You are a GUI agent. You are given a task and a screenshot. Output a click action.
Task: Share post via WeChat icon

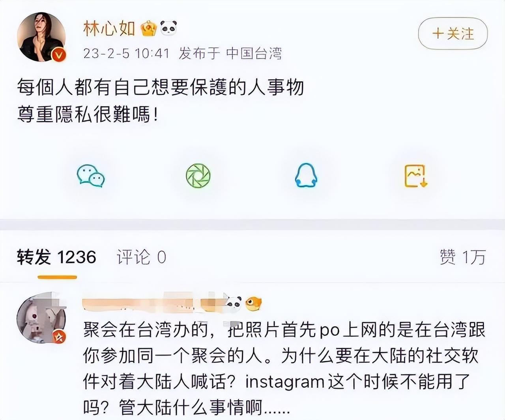pos(91,176)
